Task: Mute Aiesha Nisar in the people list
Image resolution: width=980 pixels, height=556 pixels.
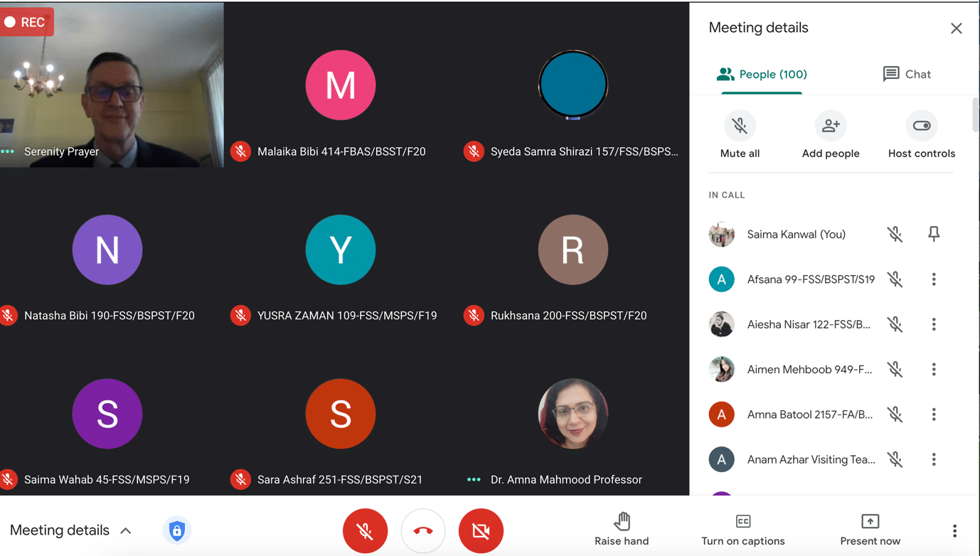Action: 895,324
